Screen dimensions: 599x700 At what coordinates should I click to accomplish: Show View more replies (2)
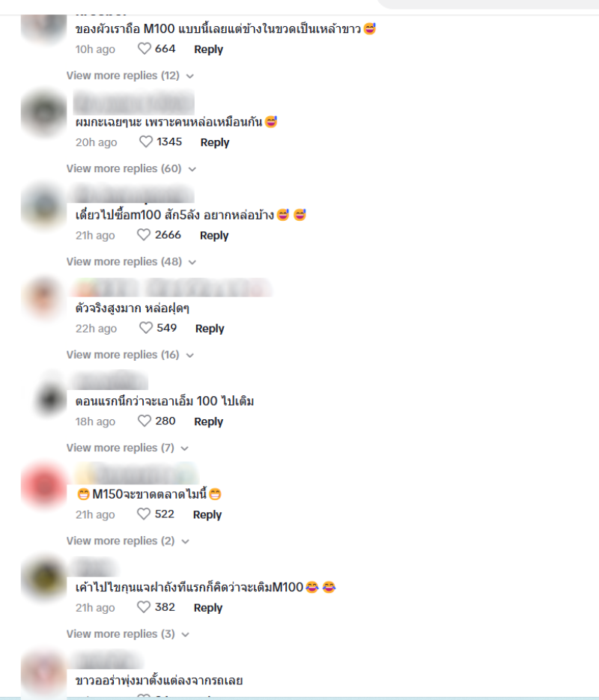pos(127,541)
